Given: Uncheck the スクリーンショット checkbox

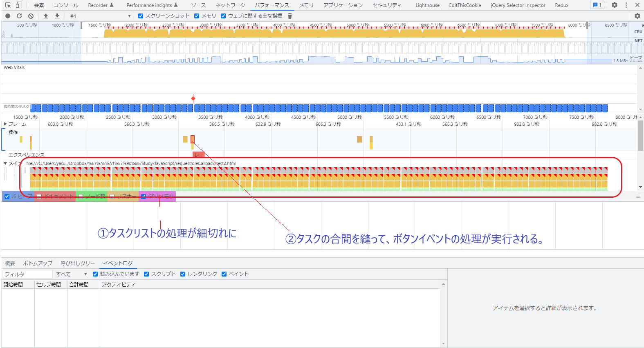Looking at the screenshot, I should (141, 16).
